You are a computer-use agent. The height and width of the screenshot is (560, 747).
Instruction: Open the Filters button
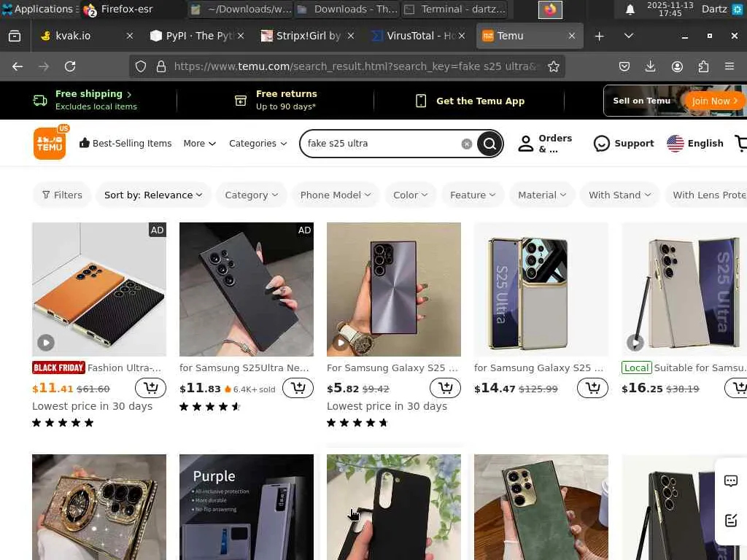62,195
